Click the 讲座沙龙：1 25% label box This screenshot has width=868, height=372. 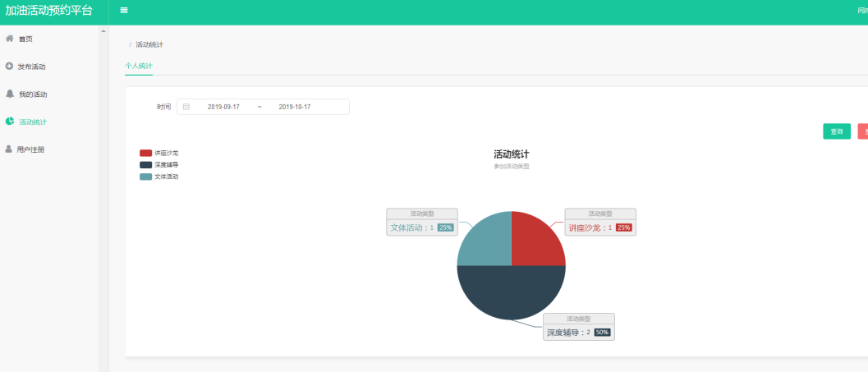pos(600,222)
